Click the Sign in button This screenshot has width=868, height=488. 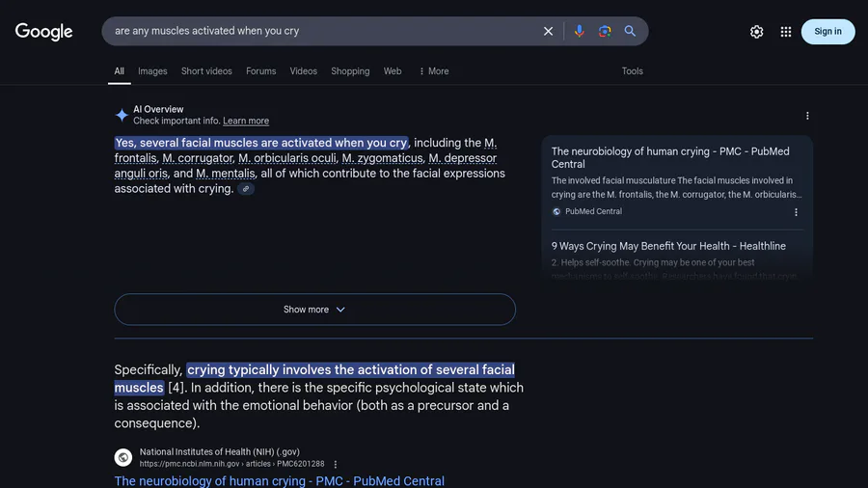[827, 32]
